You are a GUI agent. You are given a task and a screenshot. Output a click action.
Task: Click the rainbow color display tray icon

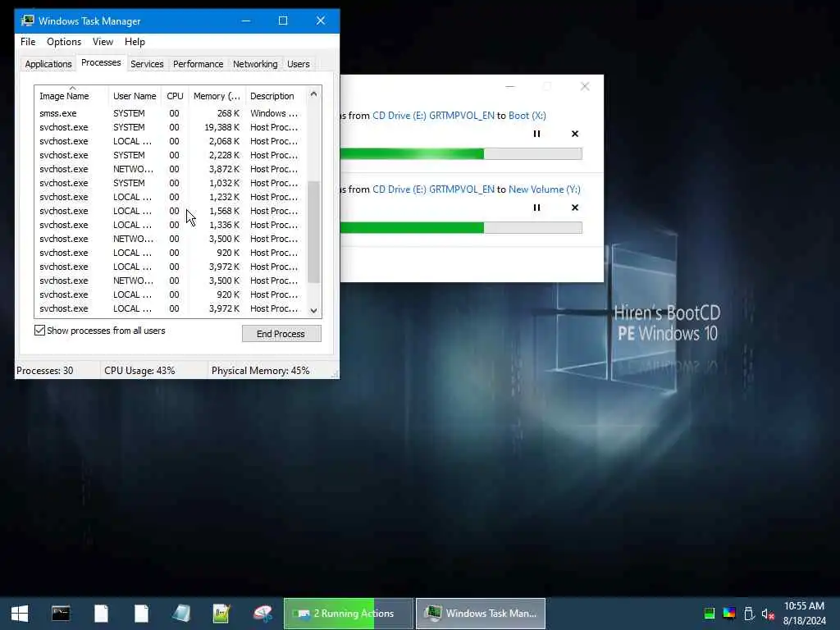[729, 614]
